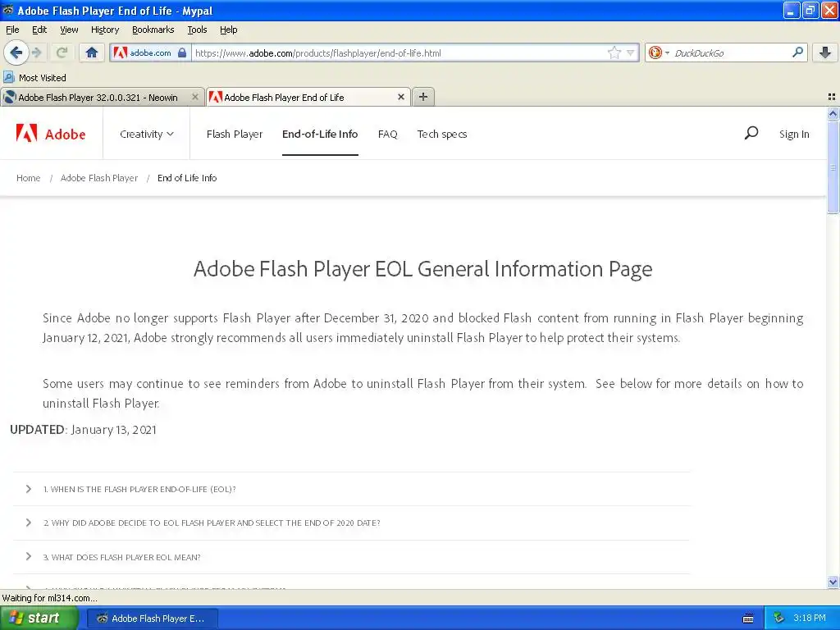The image size is (840, 630).
Task: Open the Most Visited bookmarks folder
Action: (34, 78)
